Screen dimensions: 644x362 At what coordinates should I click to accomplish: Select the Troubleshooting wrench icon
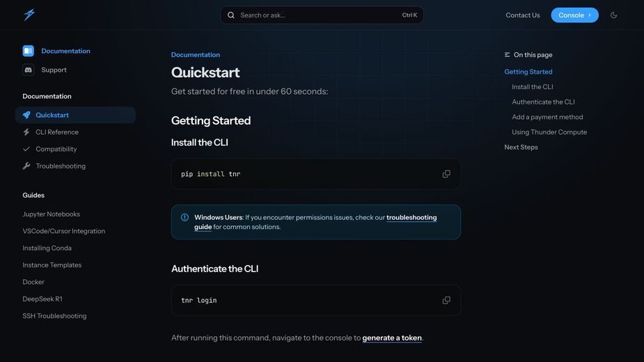click(x=26, y=166)
